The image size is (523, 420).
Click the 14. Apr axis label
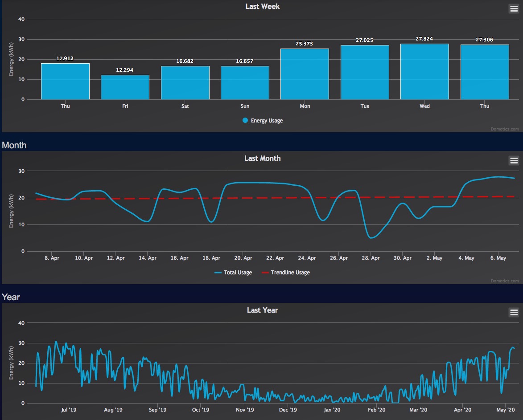coord(148,258)
